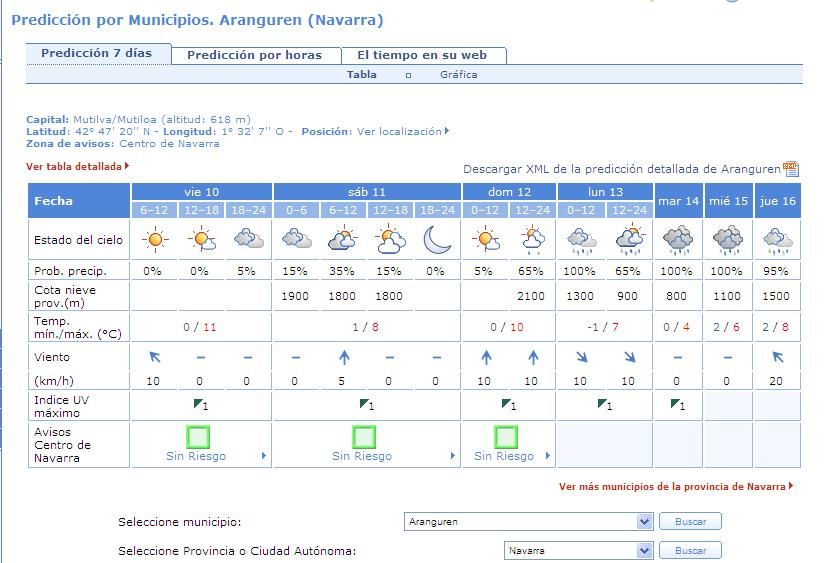Screen dimensions: 833x563
Task: Click the rain icon for jue 16
Action: 778,241
